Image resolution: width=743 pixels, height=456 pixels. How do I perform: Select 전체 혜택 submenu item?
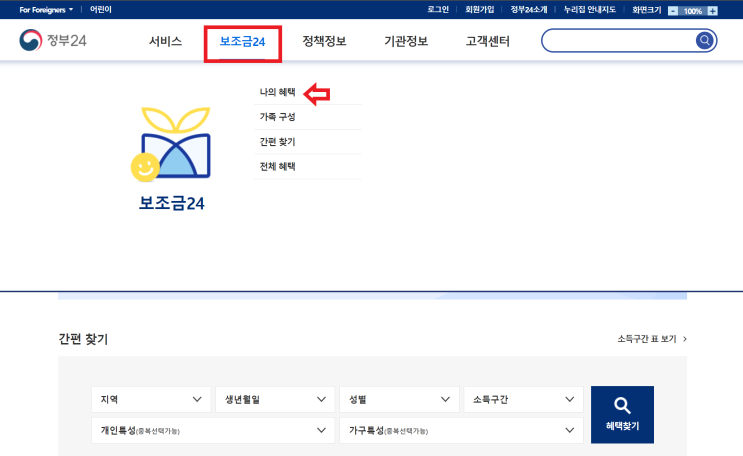pyautogui.click(x=278, y=166)
